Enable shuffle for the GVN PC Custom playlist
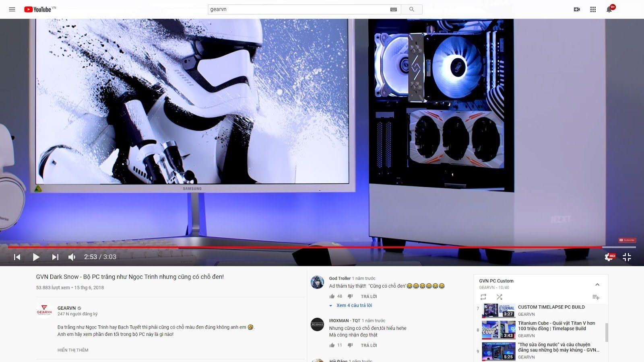This screenshot has width=644, height=362. 500,297
